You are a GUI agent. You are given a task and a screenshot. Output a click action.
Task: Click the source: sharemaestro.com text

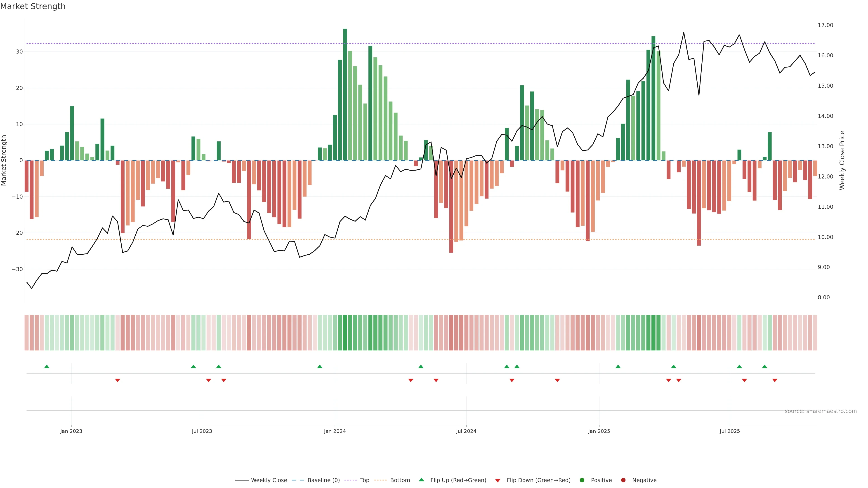821,411
